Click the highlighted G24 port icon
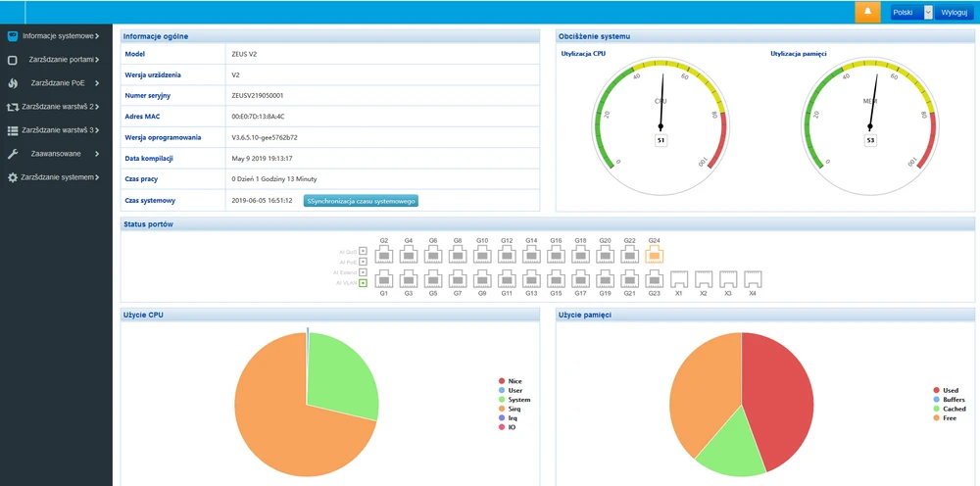 point(654,256)
